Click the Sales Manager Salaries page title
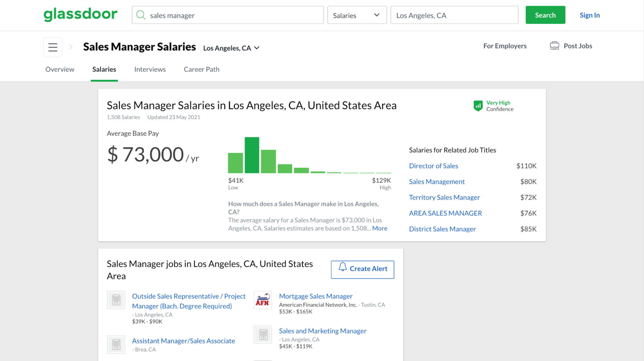Image resolution: width=644 pixels, height=361 pixels. [139, 47]
